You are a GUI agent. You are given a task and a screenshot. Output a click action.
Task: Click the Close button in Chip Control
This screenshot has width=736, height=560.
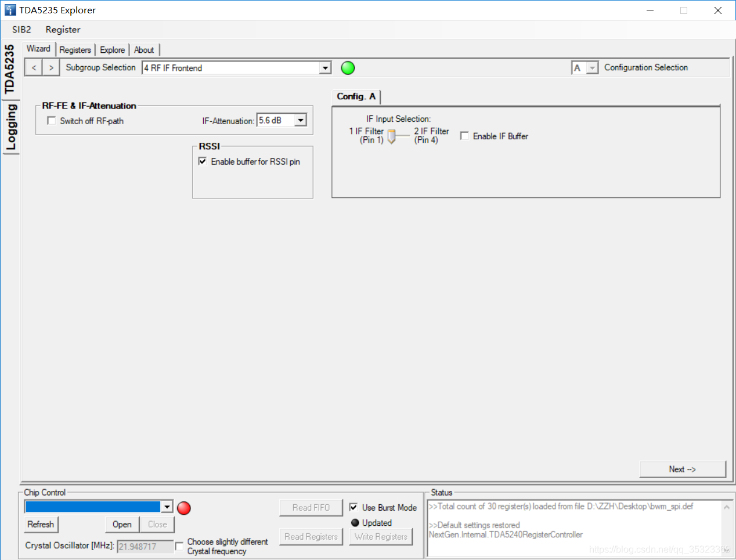(x=157, y=524)
